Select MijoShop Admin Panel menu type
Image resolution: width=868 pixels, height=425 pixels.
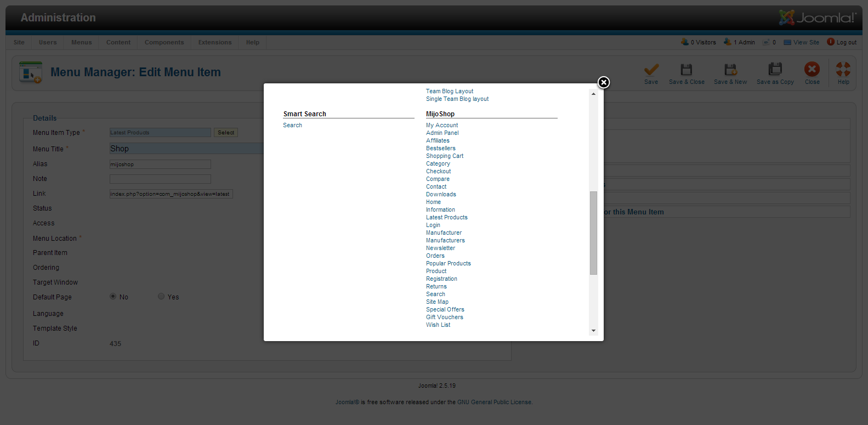point(442,133)
